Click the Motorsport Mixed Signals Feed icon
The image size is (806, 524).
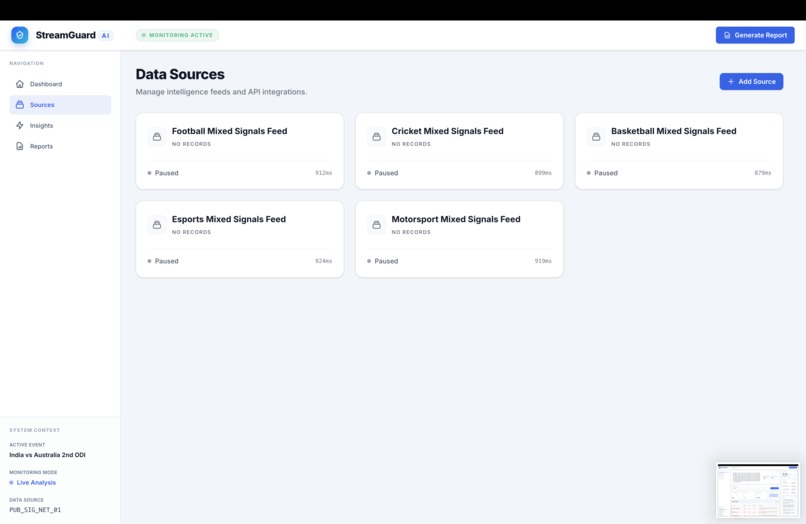coord(376,225)
